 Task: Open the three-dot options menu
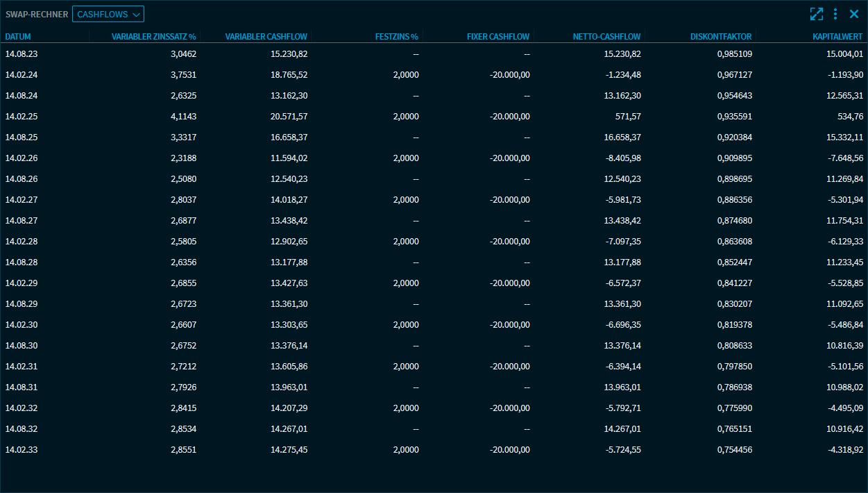(x=835, y=14)
